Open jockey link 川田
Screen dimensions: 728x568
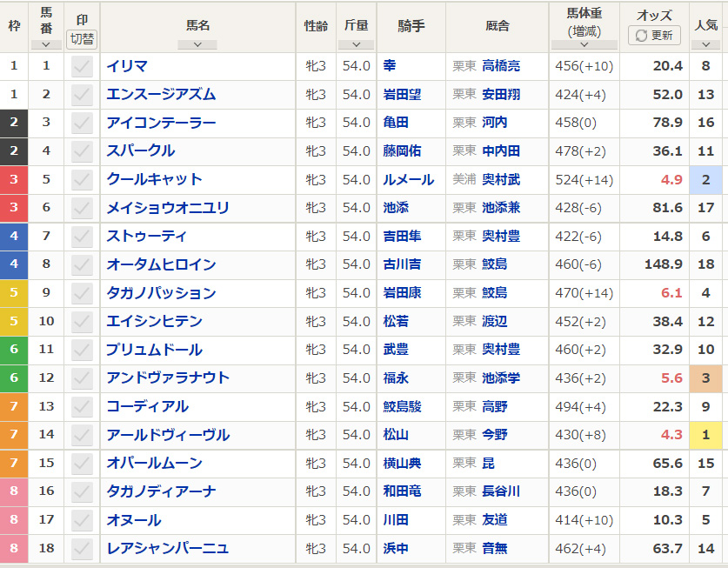point(396,519)
